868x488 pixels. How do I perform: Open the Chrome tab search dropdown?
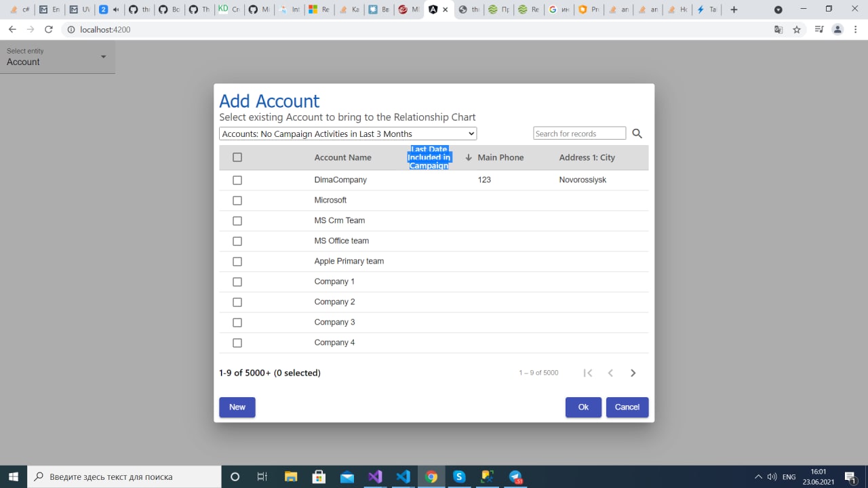click(778, 9)
